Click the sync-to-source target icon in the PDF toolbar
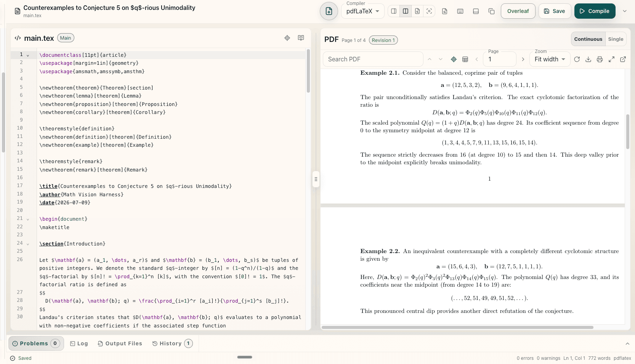This screenshot has width=635, height=364. (454, 59)
